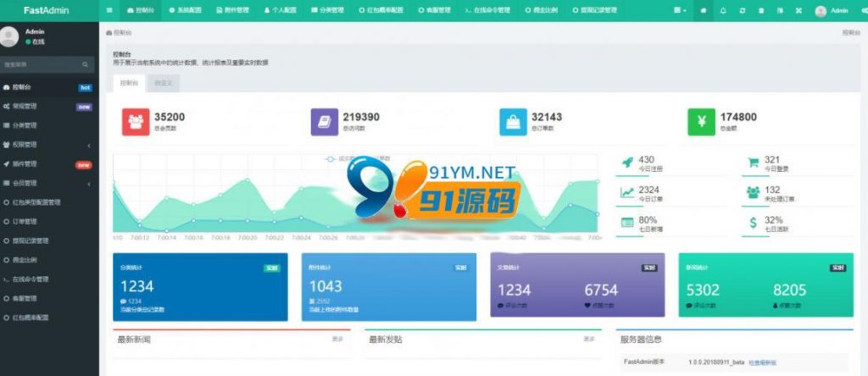Viewport: 868px width, 376px height.
Task: Click the FastAdmin logo
Action: pos(47,10)
